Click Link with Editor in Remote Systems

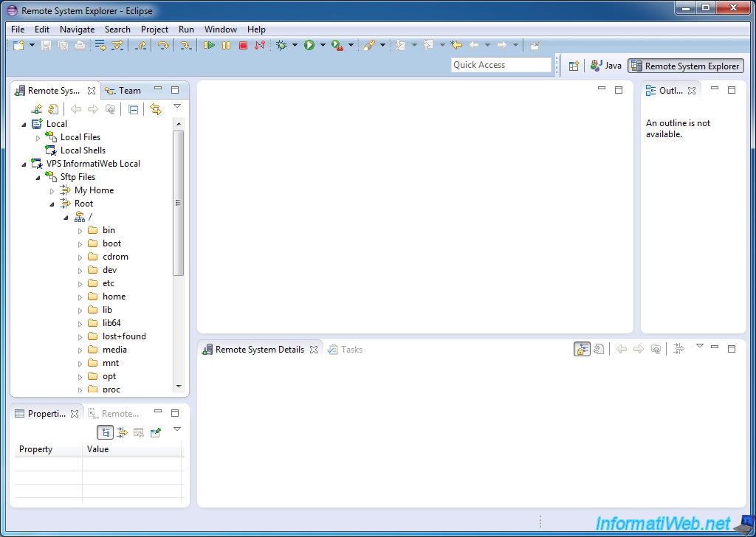tap(155, 109)
